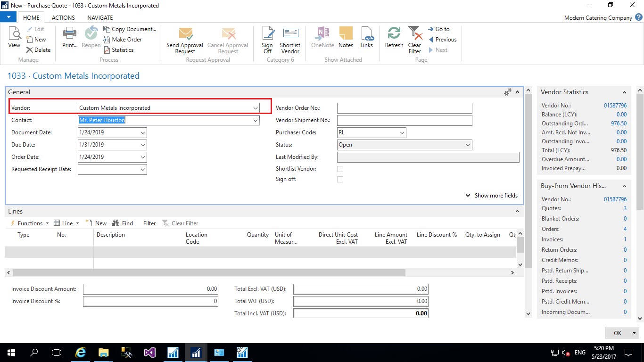Add New line in Lines section
Image resolution: width=644 pixels, height=362 pixels.
point(97,223)
